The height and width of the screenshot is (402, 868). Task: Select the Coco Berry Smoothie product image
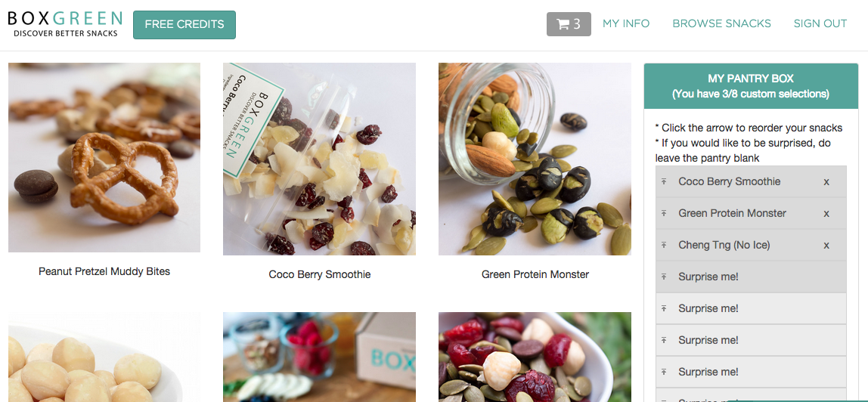(319, 159)
